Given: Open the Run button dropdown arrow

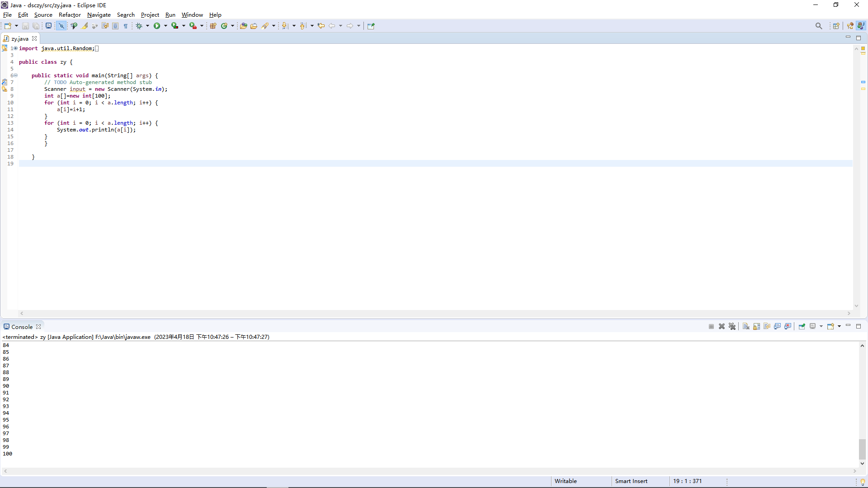Looking at the screenshot, I should (165, 26).
